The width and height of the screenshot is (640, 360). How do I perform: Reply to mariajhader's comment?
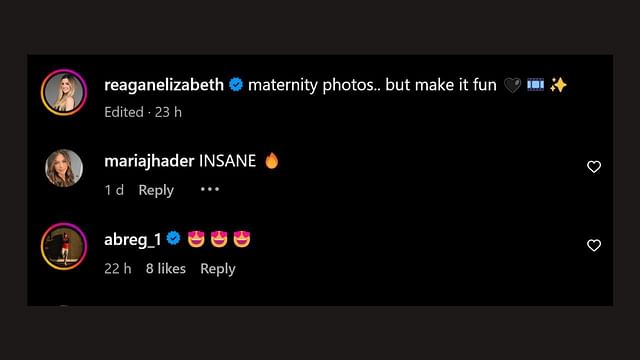156,190
